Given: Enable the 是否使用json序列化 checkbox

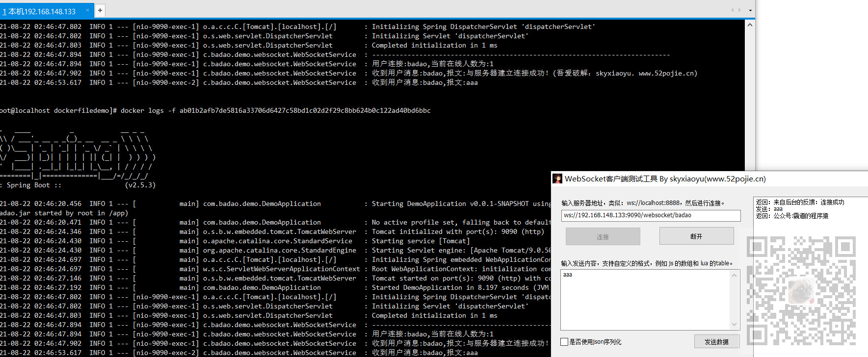Looking at the screenshot, I should click(x=564, y=342).
